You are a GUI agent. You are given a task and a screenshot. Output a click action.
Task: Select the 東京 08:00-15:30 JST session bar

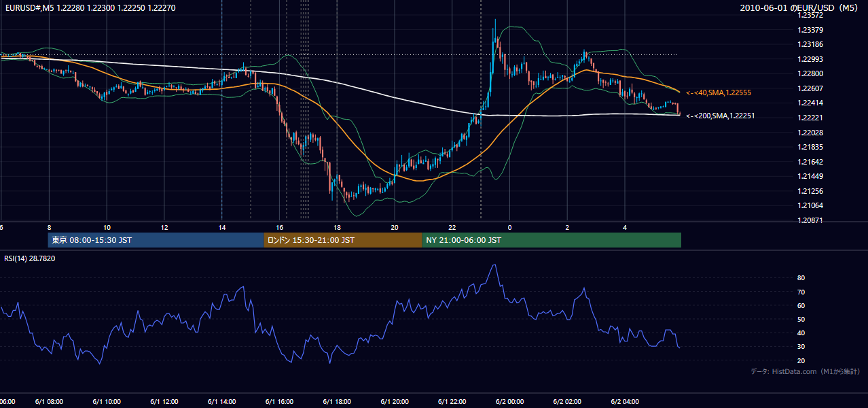tap(156, 240)
